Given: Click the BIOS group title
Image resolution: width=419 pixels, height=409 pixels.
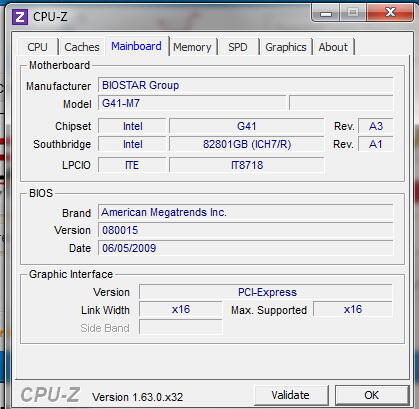Looking at the screenshot, I should [x=41, y=193].
